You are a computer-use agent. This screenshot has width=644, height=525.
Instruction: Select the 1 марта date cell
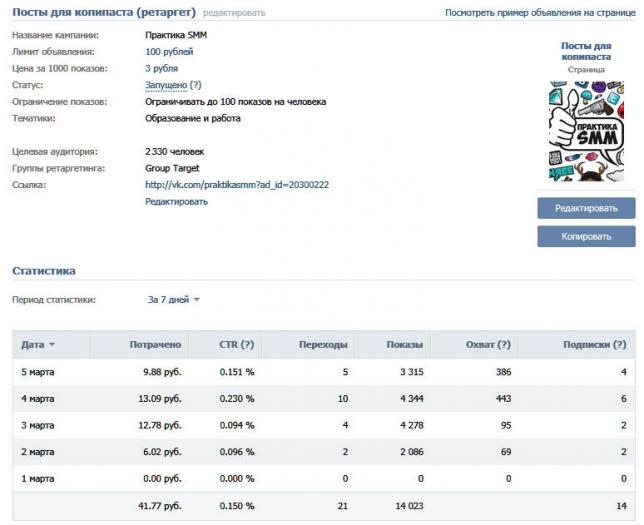click(38, 479)
